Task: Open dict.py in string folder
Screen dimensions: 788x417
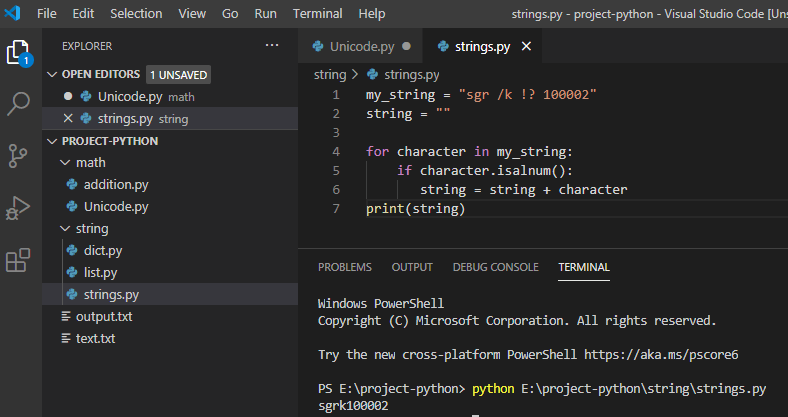Action: (x=170, y=250)
